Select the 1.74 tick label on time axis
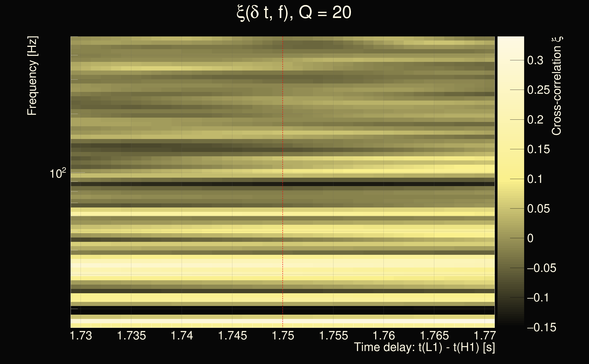The height and width of the screenshot is (364, 589). click(x=182, y=336)
